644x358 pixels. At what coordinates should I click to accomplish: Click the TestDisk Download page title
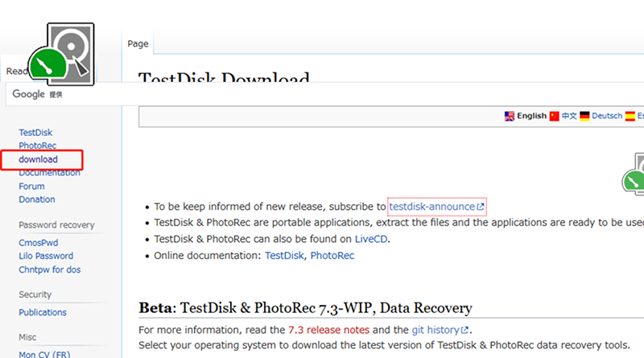click(224, 76)
